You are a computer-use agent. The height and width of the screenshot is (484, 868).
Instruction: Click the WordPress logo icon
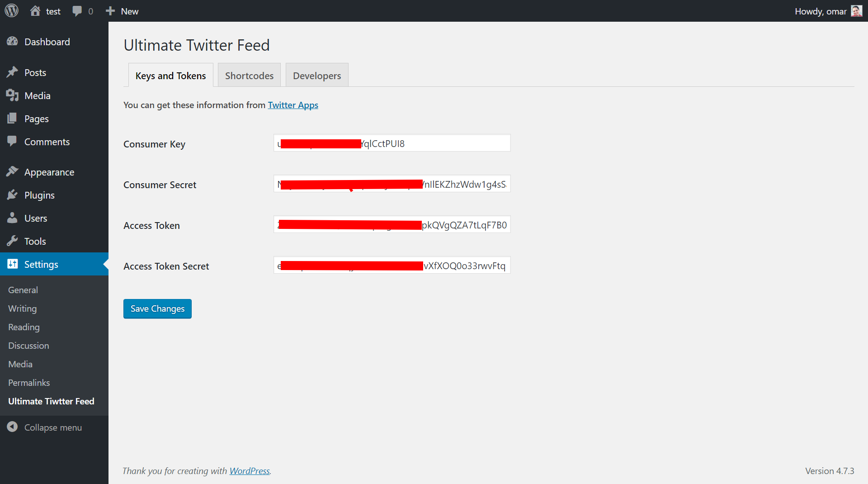pyautogui.click(x=12, y=11)
